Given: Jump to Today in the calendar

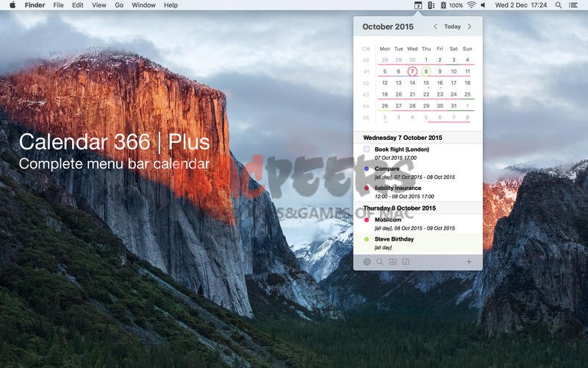Looking at the screenshot, I should [x=453, y=26].
